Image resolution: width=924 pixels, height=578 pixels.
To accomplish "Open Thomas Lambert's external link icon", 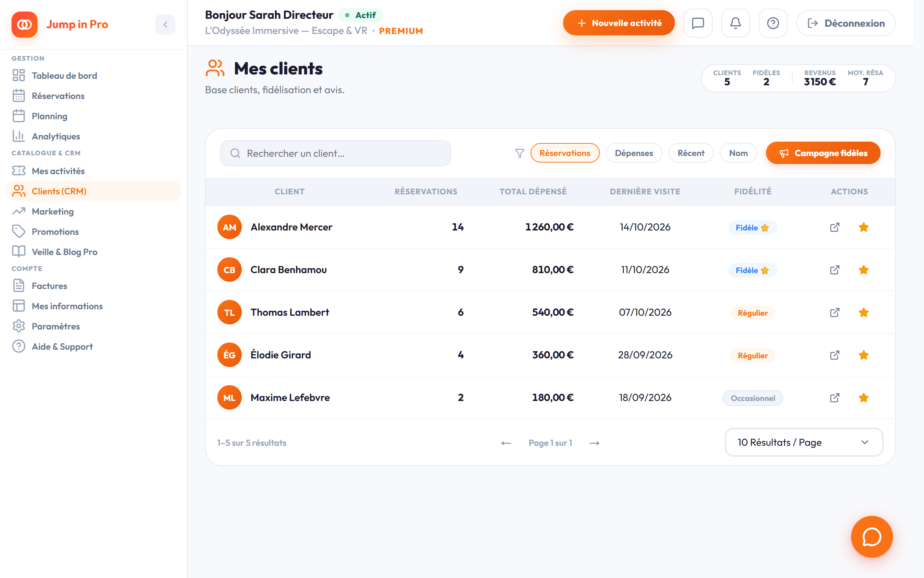I will [x=834, y=313].
